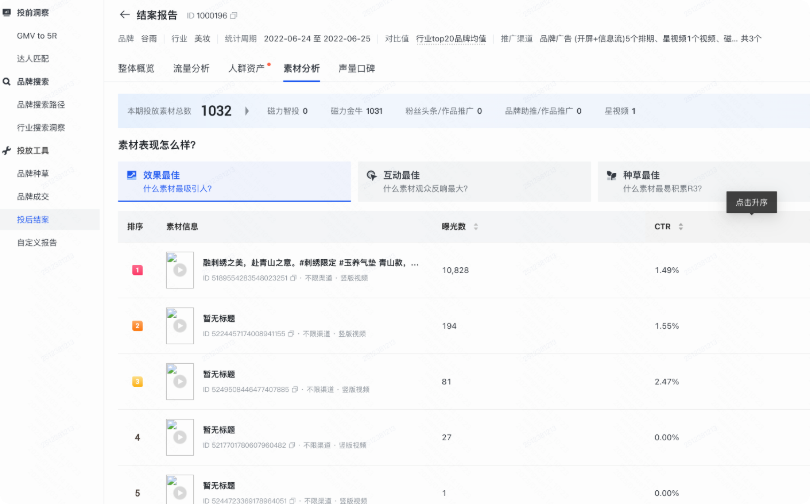
Task: Click the 效果最佳 chart icon
Action: [132, 176]
